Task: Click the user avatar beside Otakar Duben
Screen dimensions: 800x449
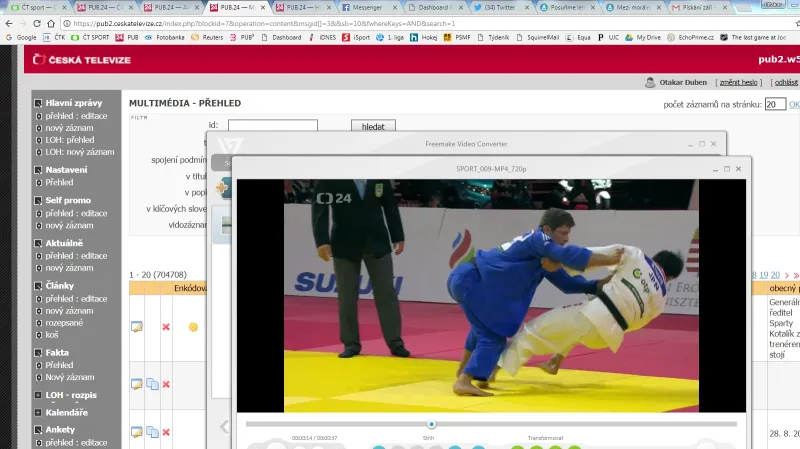Action: tap(650, 82)
